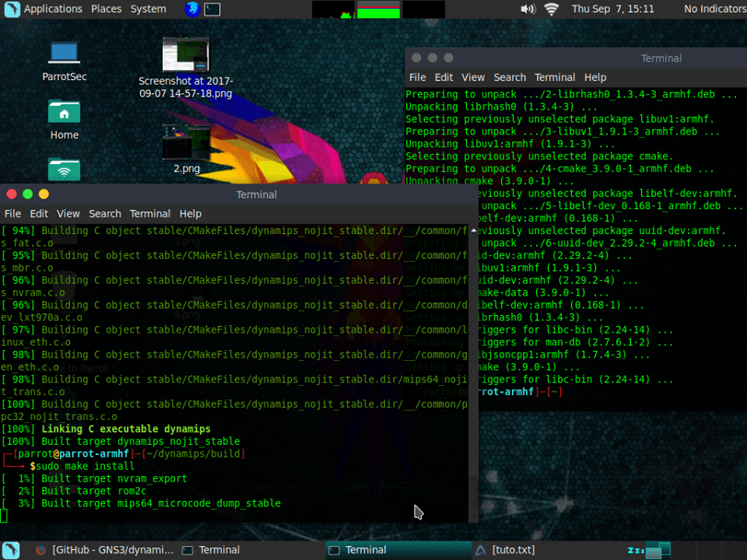Click the ~/dynamips/build prompt path
Image resolution: width=747 pixels, height=560 pixels.
point(193,453)
